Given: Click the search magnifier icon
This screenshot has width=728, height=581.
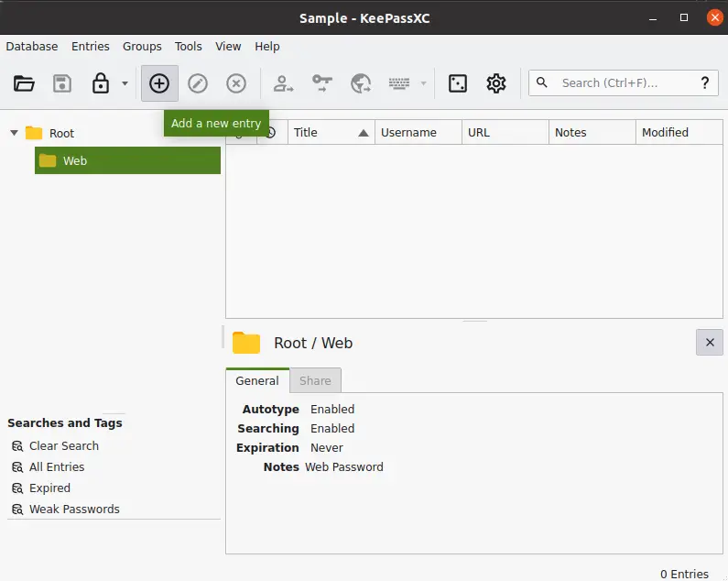Looking at the screenshot, I should [x=542, y=82].
